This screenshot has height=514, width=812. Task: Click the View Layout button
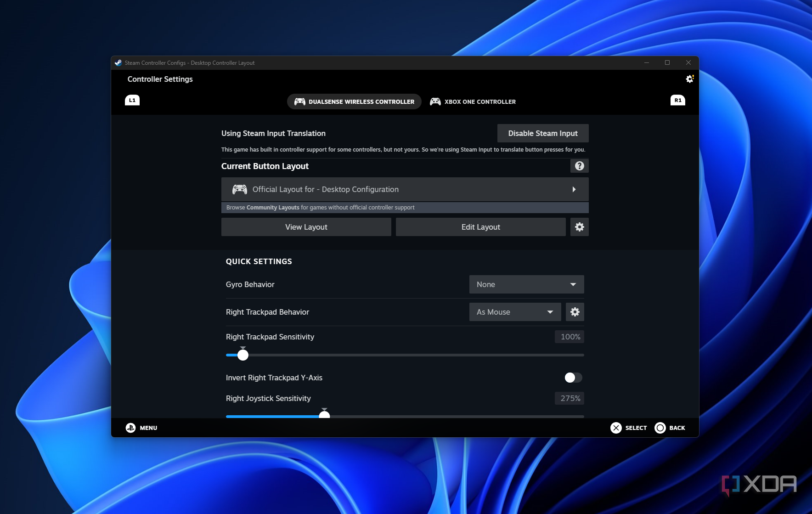[306, 227]
